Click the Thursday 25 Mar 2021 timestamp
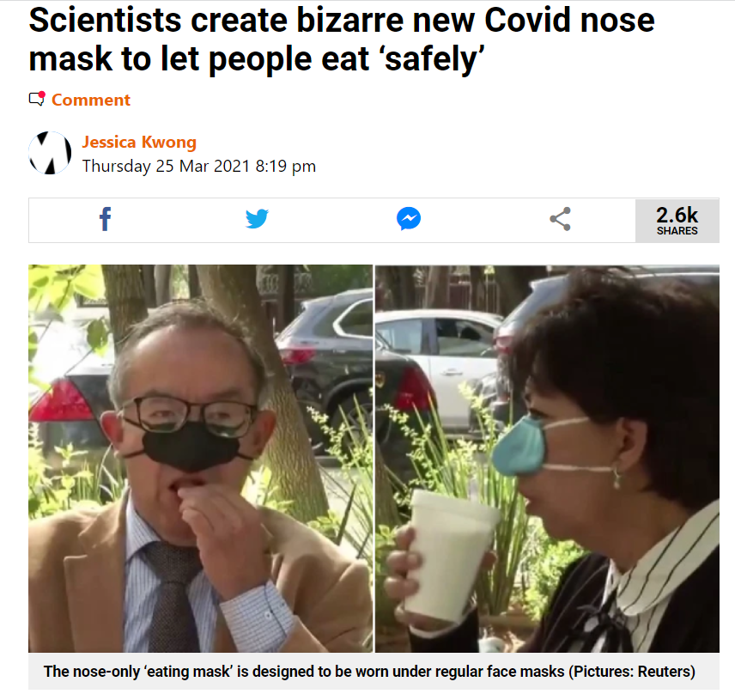The height and width of the screenshot is (700, 735). [x=198, y=166]
